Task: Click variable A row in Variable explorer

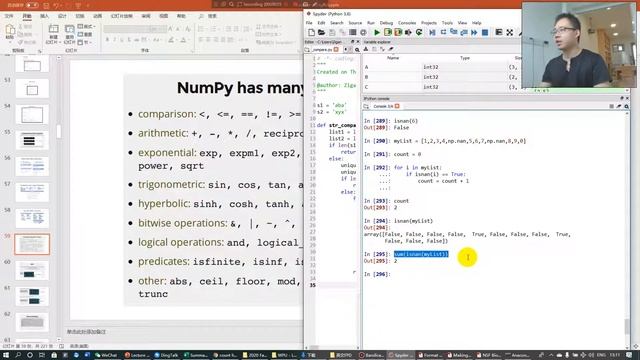Action: [441, 67]
